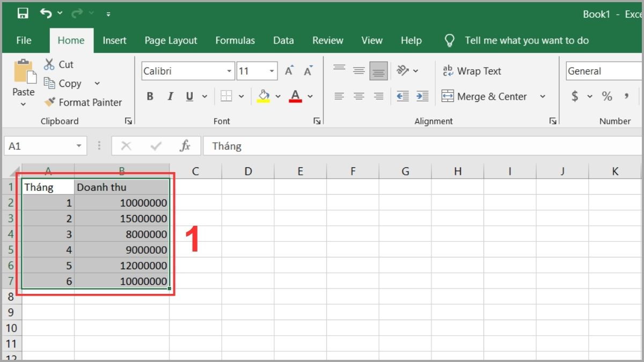The width and height of the screenshot is (644, 362).
Task: Click the Increase Font Size icon
Action: click(x=289, y=71)
